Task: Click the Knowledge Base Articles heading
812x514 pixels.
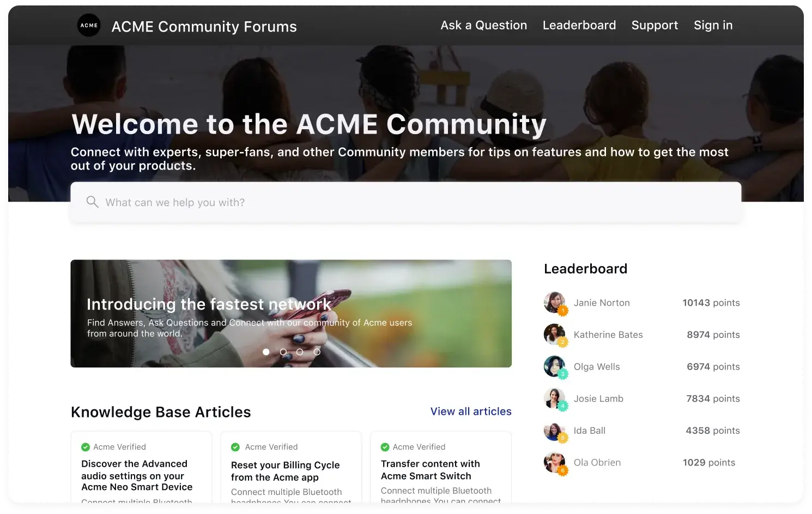Action: 161,412
